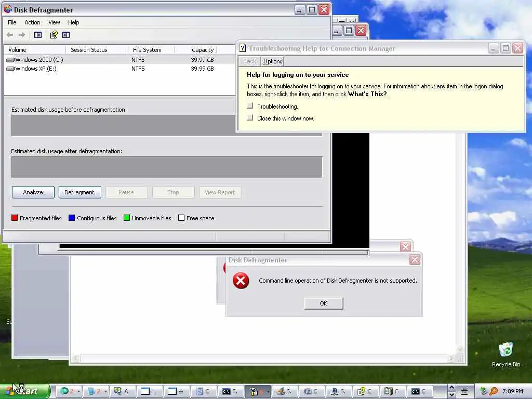Viewport: 532px width, 399px height.
Task: Select NTFS cell in Windows XP row
Action: (x=138, y=69)
